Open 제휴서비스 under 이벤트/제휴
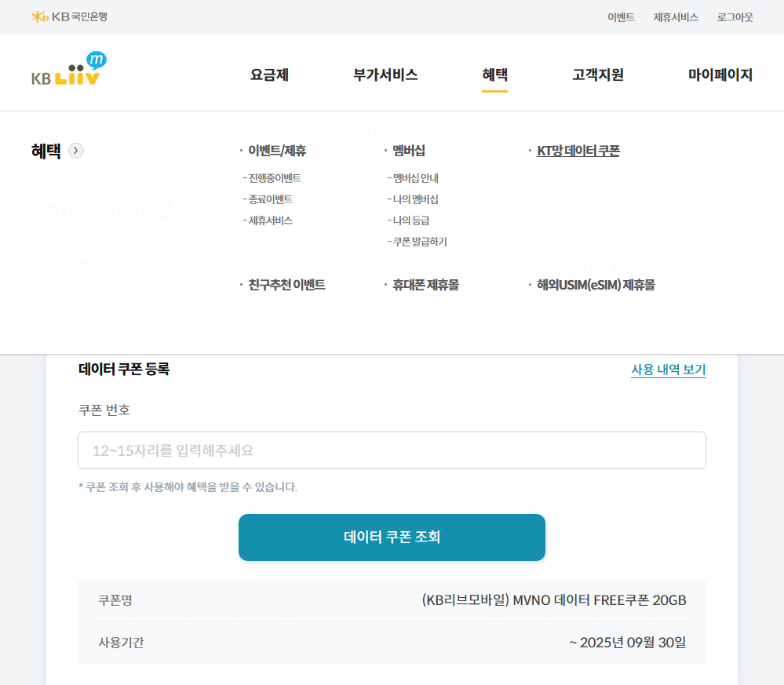Image resolution: width=784 pixels, height=685 pixels. 271,220
